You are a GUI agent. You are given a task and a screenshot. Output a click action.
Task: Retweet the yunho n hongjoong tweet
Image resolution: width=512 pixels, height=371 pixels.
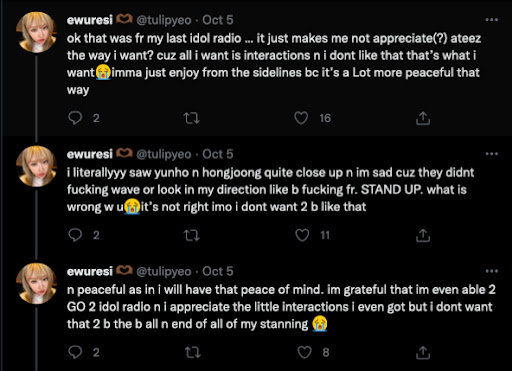tap(192, 235)
